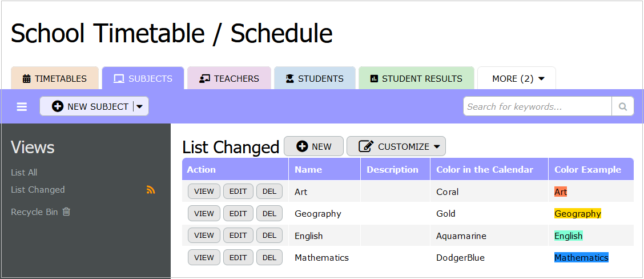The height and width of the screenshot is (279, 644).
Task: Open the hamburger menu icon
Action: 22,107
